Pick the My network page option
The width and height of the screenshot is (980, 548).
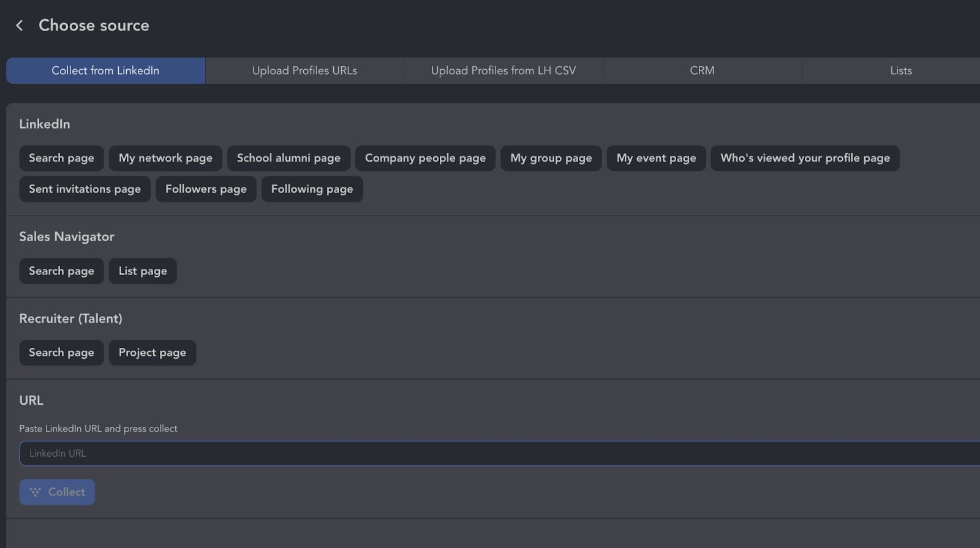[x=165, y=158]
